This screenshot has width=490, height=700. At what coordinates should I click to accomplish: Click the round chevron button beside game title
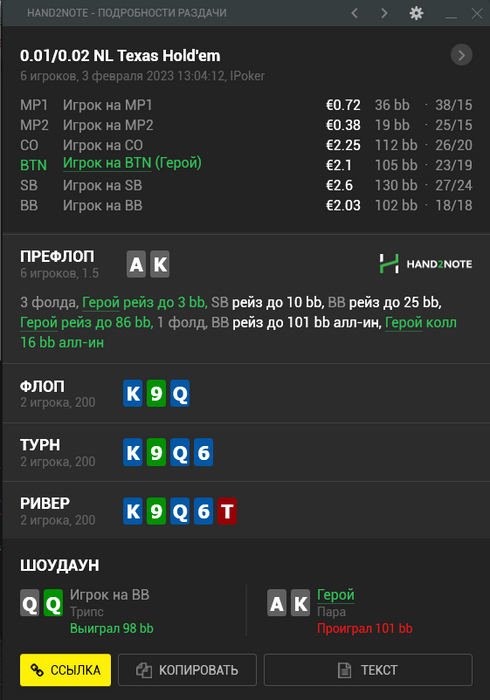(461, 55)
